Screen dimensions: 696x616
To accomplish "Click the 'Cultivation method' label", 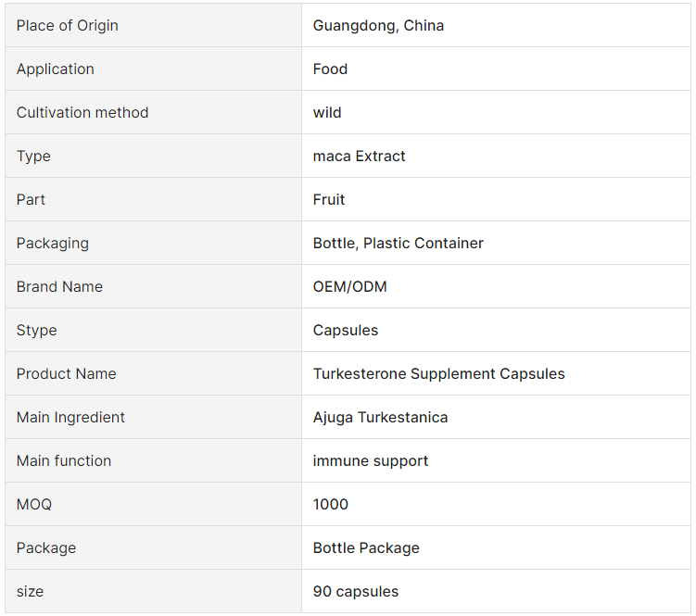I will tap(82, 112).
